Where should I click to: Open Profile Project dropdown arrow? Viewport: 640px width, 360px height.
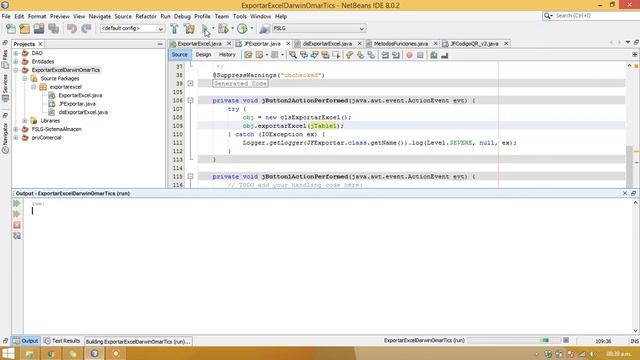(251, 29)
